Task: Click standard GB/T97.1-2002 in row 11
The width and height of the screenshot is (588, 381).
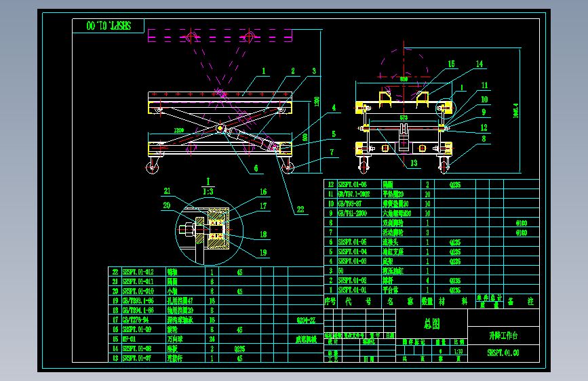Action: click(x=354, y=194)
